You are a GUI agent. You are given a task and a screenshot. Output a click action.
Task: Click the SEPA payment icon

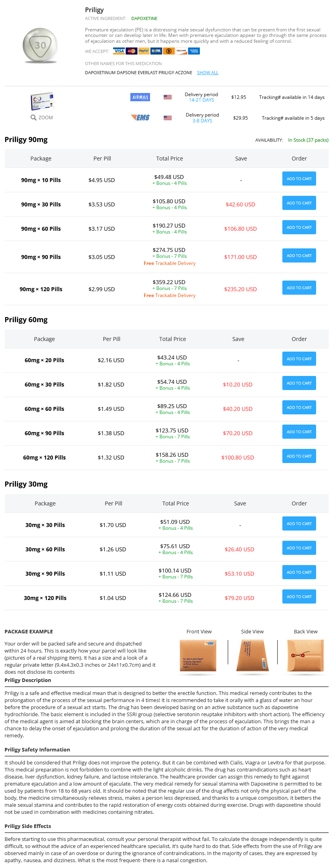coord(156,51)
